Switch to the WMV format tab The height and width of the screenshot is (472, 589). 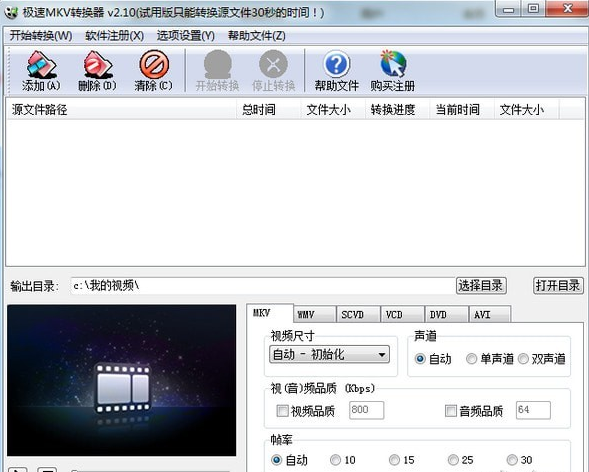point(314,315)
